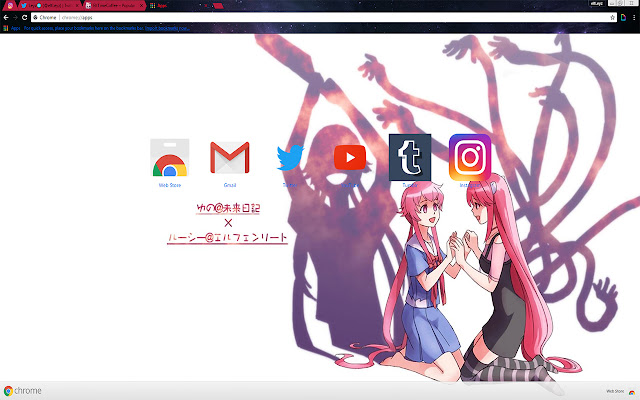Open the Chrome three-dot menu
This screenshot has height=400, width=640.
tap(634, 18)
